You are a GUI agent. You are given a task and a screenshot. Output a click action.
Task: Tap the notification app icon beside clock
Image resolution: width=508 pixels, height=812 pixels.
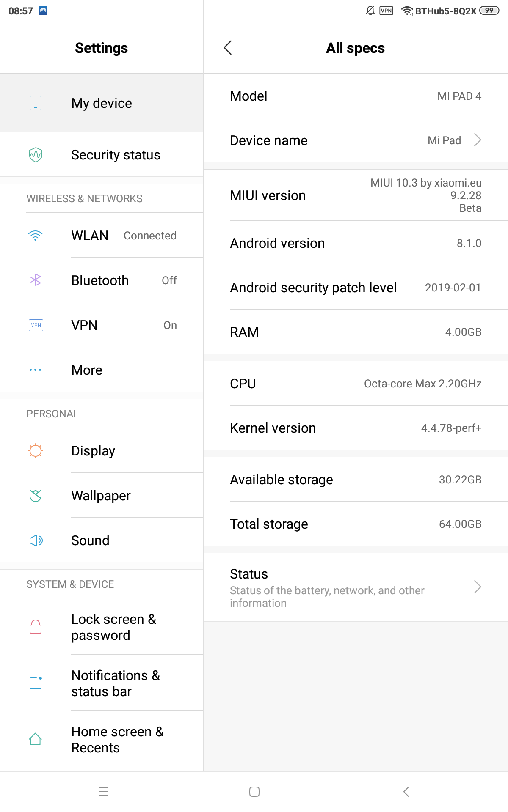pos(43,11)
